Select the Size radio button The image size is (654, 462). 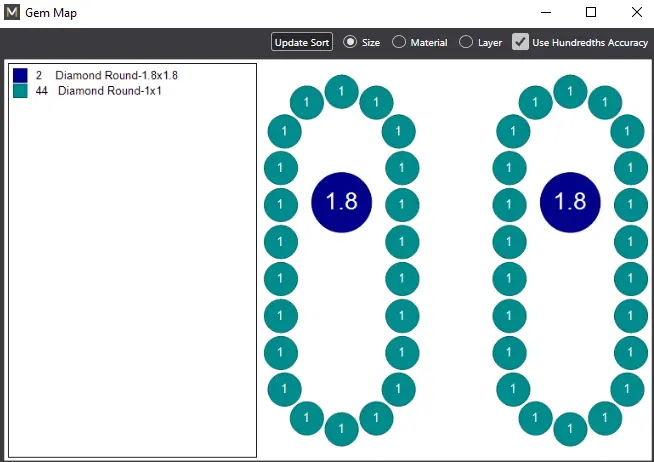click(350, 42)
